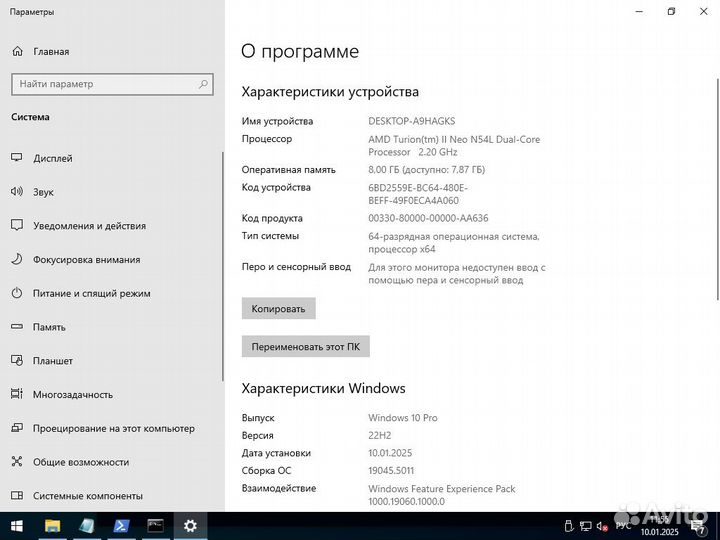Screen dimensions: 720x540
Task: Open the taskbar clock showing 10.01.2025
Action: (659, 526)
